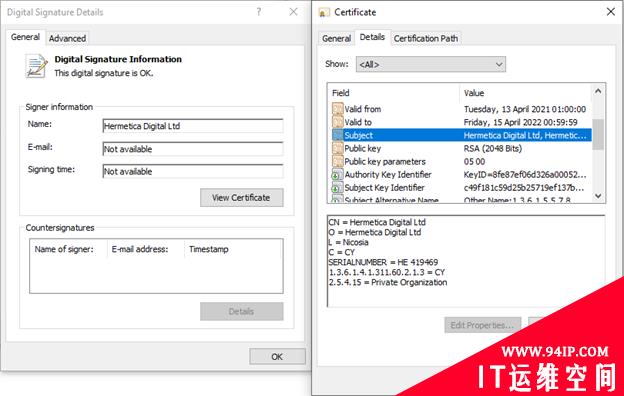
Task: Select the 'Valid to' row
Action: pos(461,122)
